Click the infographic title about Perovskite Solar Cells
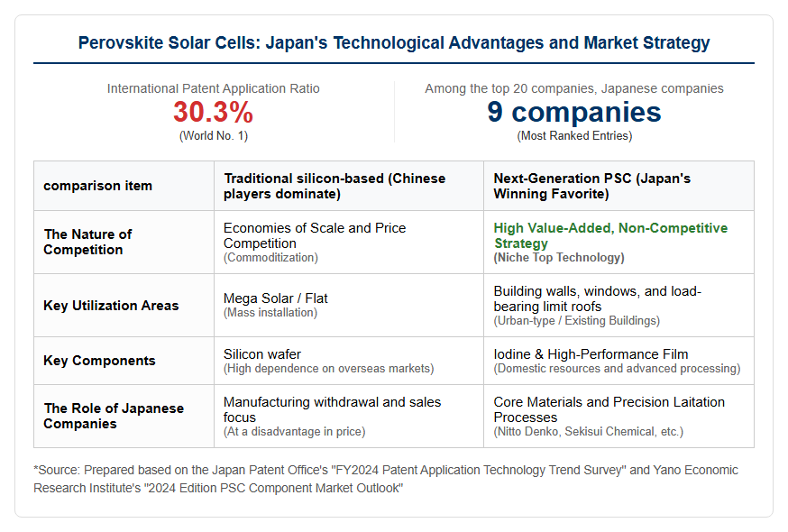The image size is (788, 532). click(x=393, y=42)
